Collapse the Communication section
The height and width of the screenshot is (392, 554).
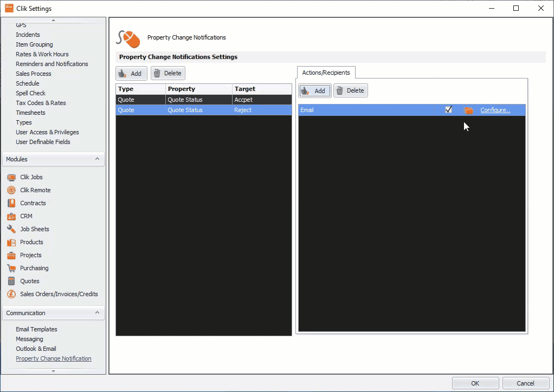pyautogui.click(x=97, y=313)
